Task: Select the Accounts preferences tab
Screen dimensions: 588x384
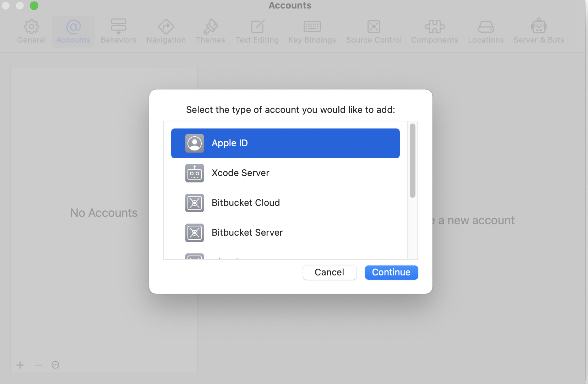Action: pos(73,32)
